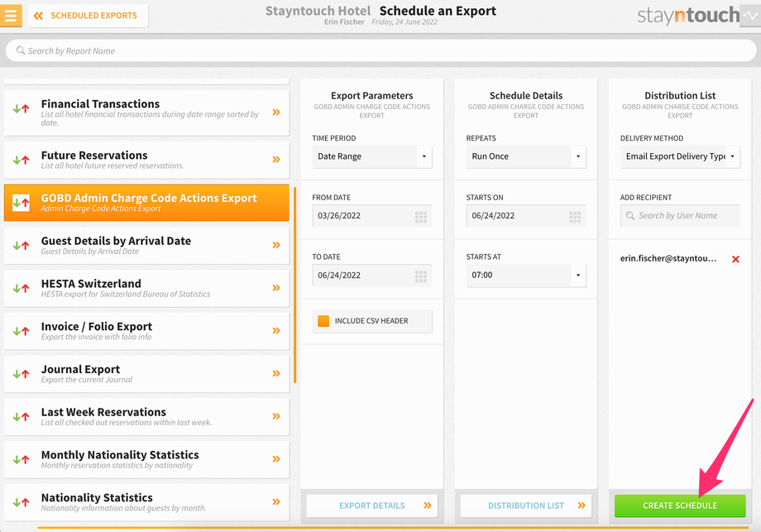The image size is (761, 532).
Task: Open calendar icon for From Date
Action: coord(421,217)
